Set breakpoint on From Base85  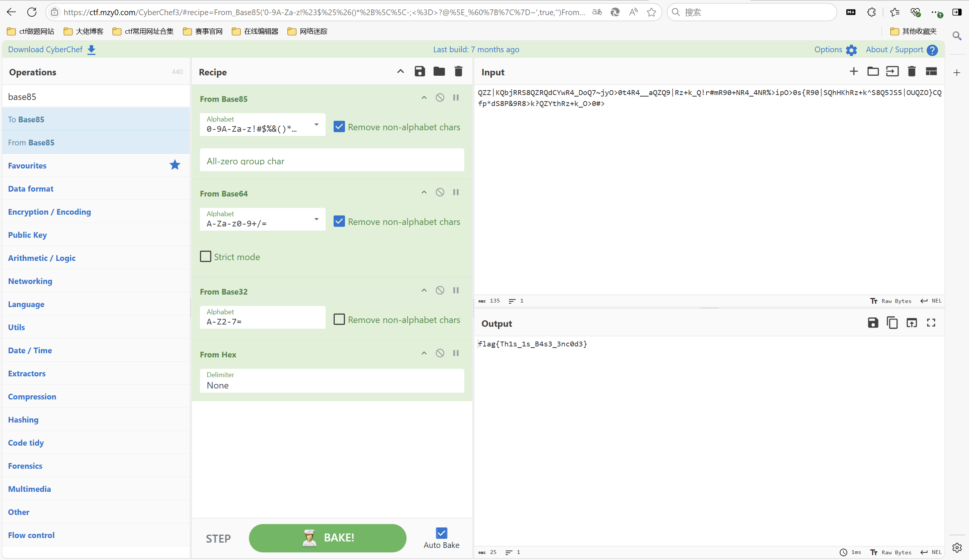456,98
